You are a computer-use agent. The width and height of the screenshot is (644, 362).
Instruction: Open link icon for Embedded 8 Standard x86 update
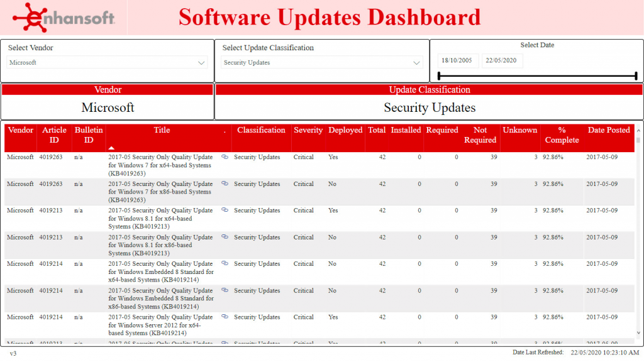point(225,290)
